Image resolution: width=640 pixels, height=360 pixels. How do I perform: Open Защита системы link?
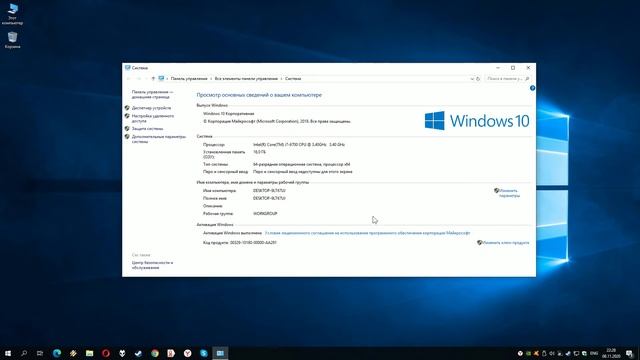(x=147, y=129)
